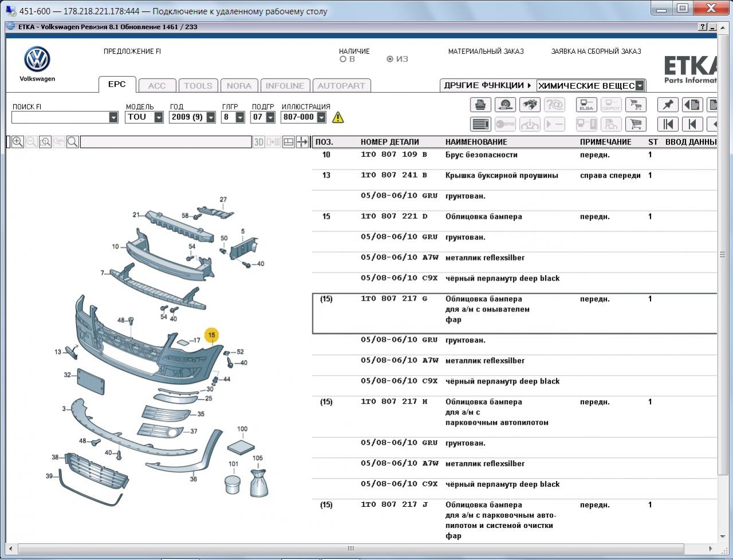Click the ПОИСК FI text field
733x560 pixels.
60,117
